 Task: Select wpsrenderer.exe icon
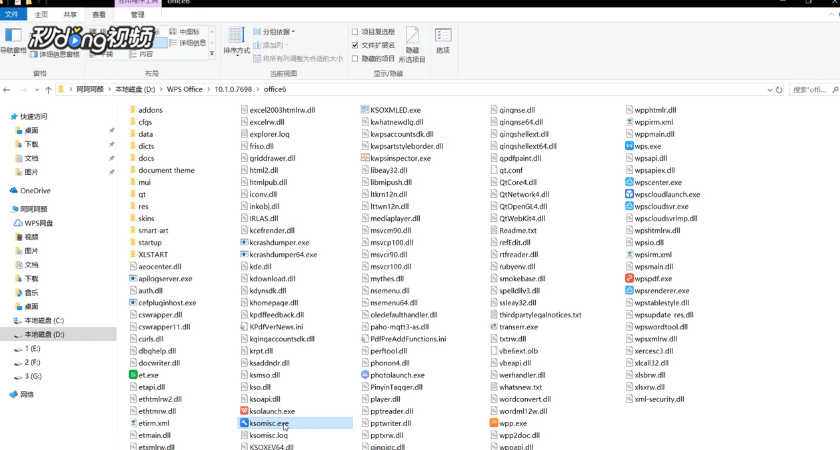point(629,290)
